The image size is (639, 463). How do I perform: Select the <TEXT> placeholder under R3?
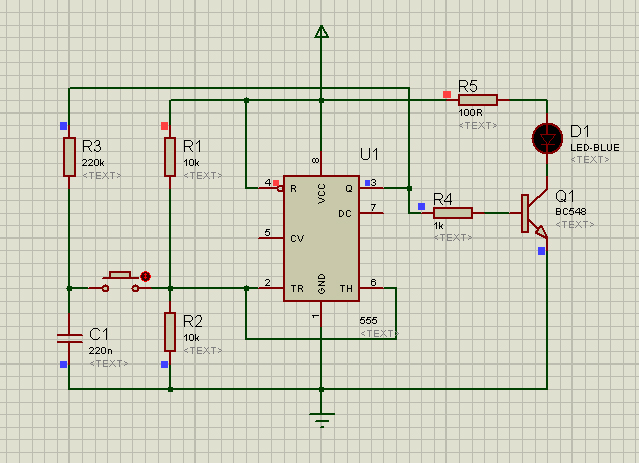tap(101, 176)
